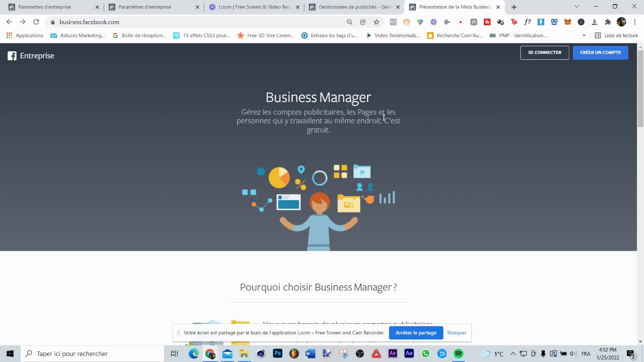This screenshot has height=362, width=644.
Task: Click the Masquer link in sharing bar
Action: (457, 333)
